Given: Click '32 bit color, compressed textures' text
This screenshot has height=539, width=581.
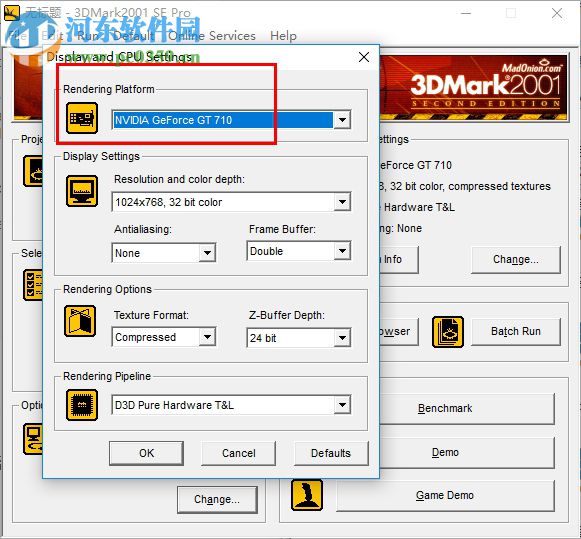Looking at the screenshot, I should [x=470, y=186].
